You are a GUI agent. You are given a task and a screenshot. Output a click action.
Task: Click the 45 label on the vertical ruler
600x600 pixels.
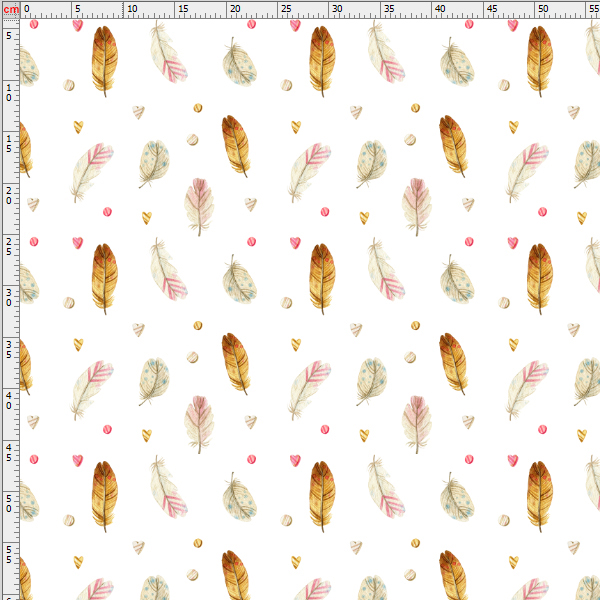9,453
